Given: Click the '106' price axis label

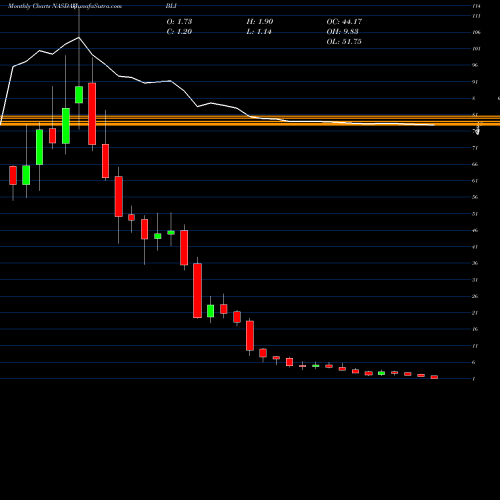Looking at the screenshot, I should click(x=476, y=32).
